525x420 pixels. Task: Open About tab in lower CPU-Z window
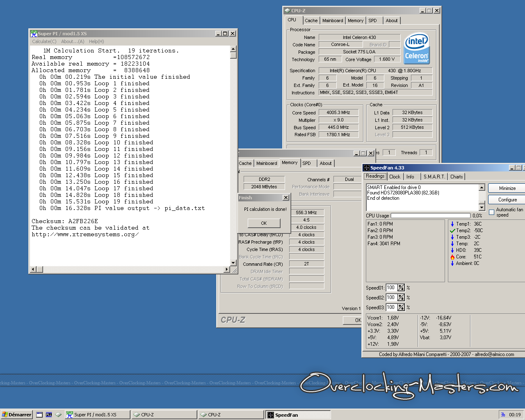pos(326,163)
